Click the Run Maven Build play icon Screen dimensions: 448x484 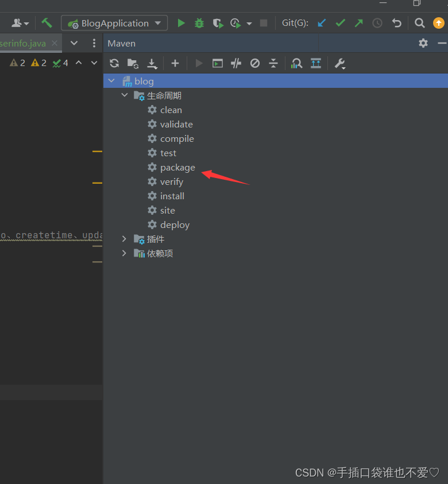pos(199,63)
